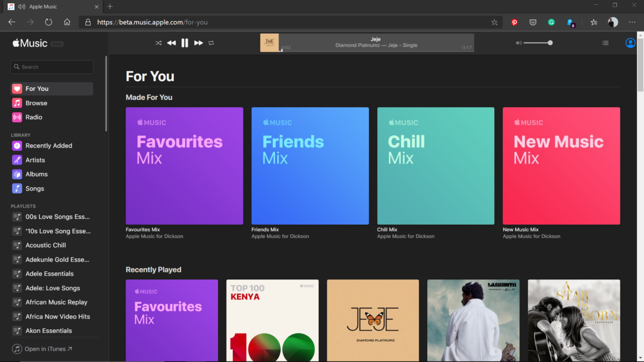
Task: Skip forward to the next track
Action: click(x=199, y=43)
